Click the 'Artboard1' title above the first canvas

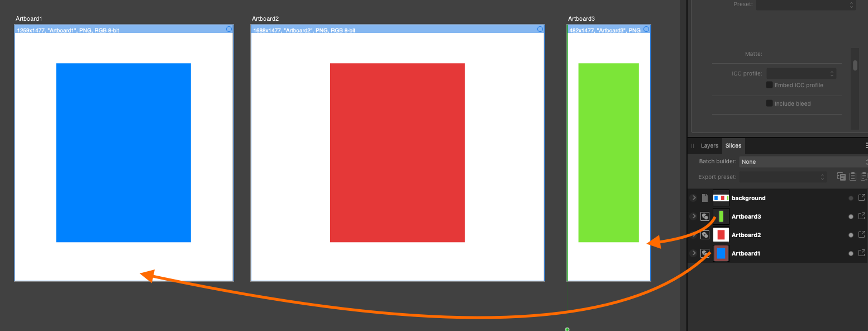(29, 19)
